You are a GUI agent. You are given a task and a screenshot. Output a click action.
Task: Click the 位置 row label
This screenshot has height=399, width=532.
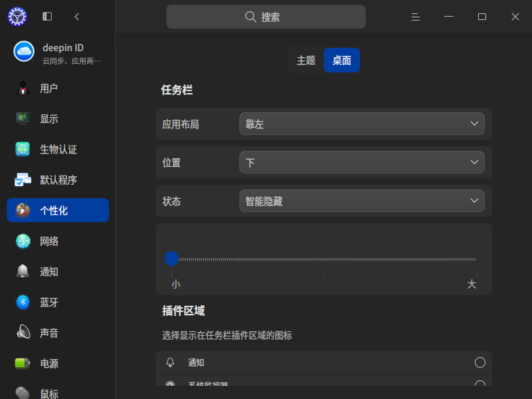172,162
